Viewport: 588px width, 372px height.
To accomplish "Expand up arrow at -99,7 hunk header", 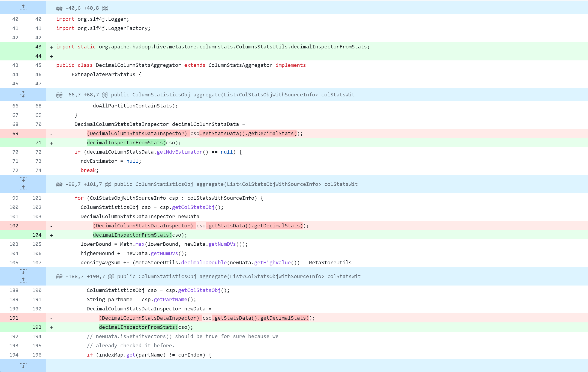I will click(23, 188).
